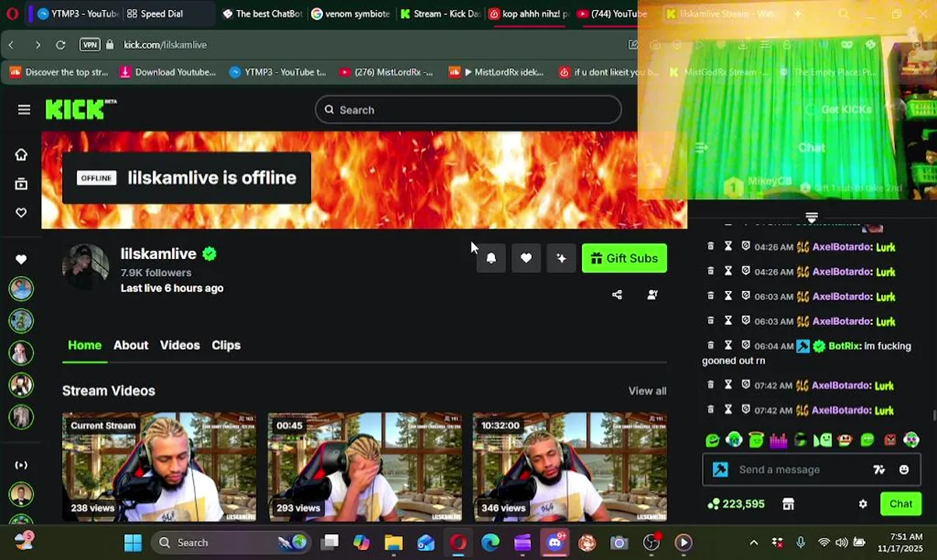Open the 00:45 stream video thumbnail
The image size is (937, 560).
tap(365, 467)
